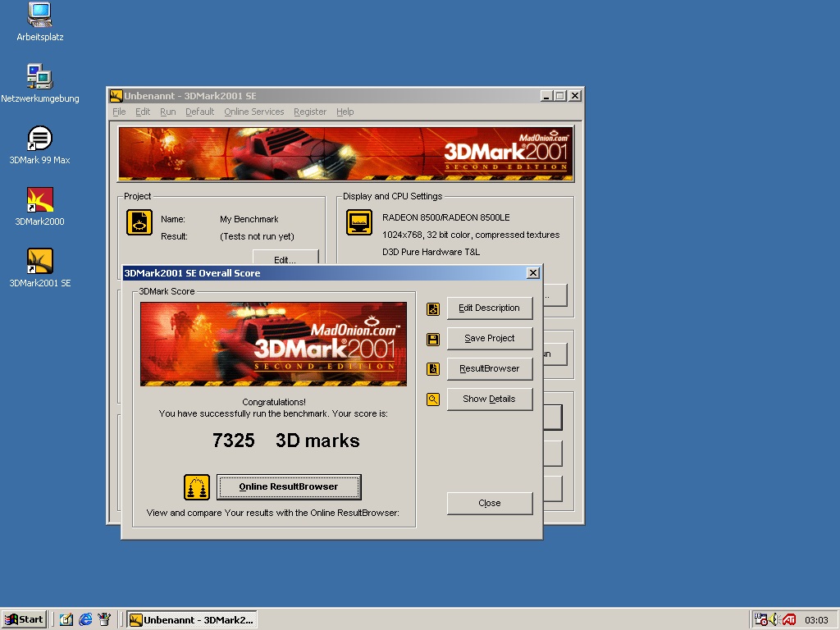Screen dimensions: 840x630
Task: Click the Project Edit... button in main window
Action: (x=285, y=258)
